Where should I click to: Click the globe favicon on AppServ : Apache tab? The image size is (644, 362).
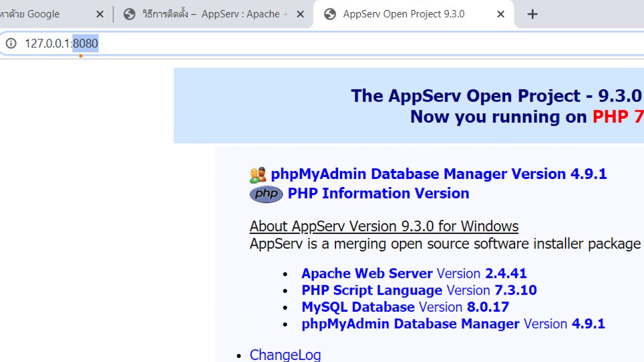pos(130,14)
